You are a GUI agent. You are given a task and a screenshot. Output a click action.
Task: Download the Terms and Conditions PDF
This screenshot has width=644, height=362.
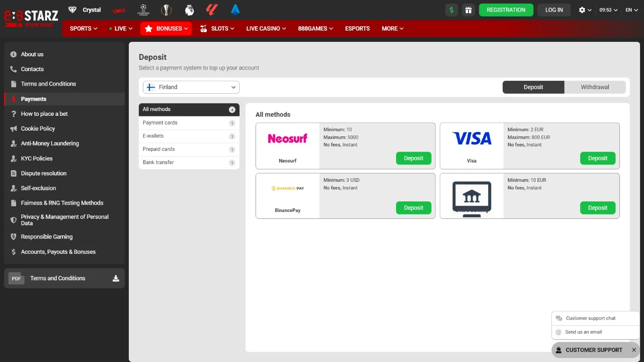tap(116, 278)
